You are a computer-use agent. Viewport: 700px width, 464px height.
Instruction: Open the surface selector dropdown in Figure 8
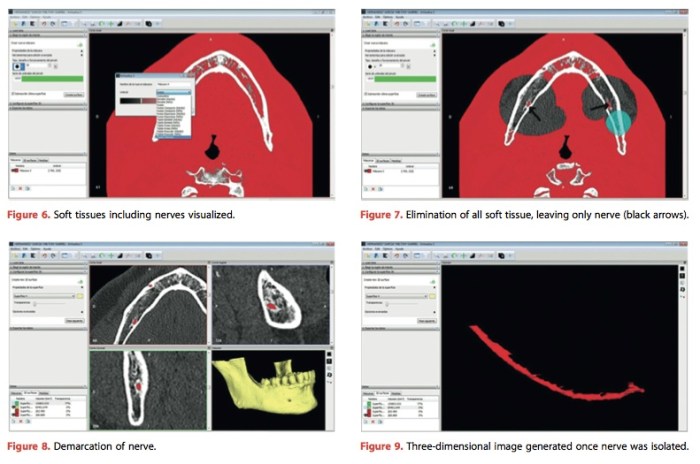(x=42, y=296)
